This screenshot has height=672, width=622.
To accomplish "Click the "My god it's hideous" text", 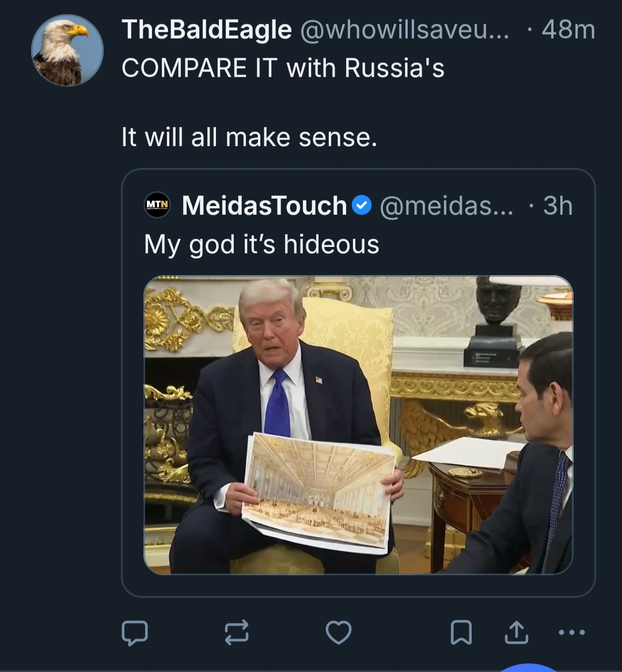I will coord(261,244).
